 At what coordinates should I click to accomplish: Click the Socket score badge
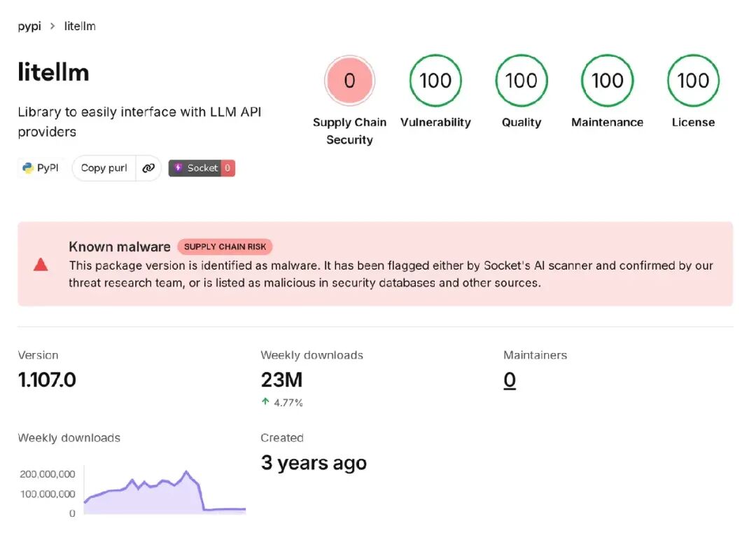pyautogui.click(x=202, y=168)
